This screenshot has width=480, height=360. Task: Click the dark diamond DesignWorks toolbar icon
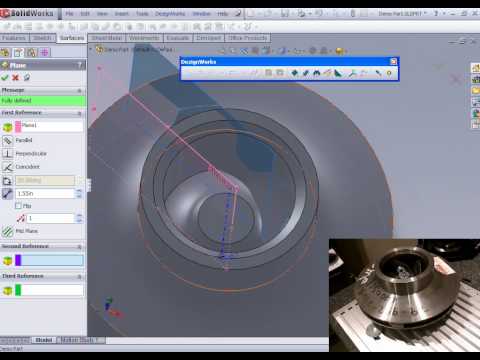pos(294,73)
